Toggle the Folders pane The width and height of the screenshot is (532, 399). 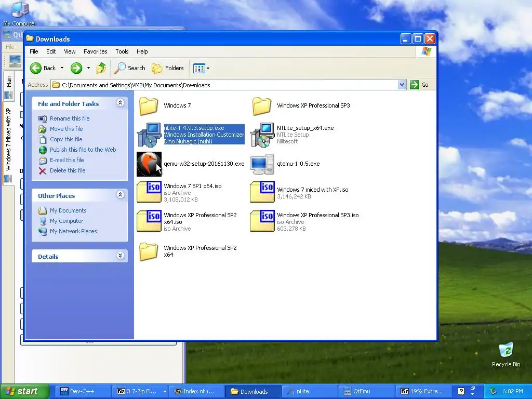coord(168,68)
